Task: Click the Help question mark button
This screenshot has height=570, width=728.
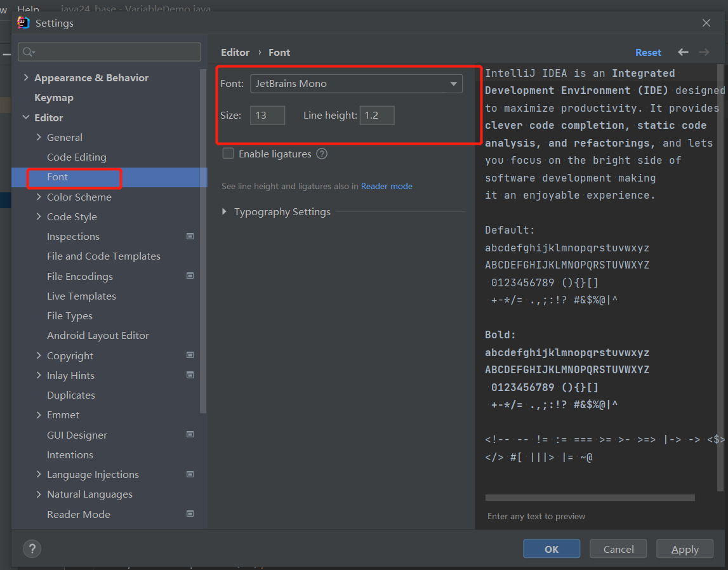Action: coord(32,549)
